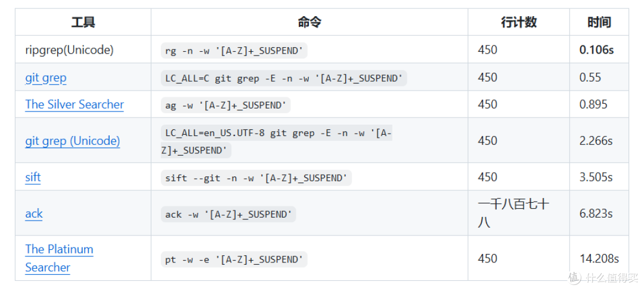
Task: Click the 行计数 column header
Action: [519, 22]
